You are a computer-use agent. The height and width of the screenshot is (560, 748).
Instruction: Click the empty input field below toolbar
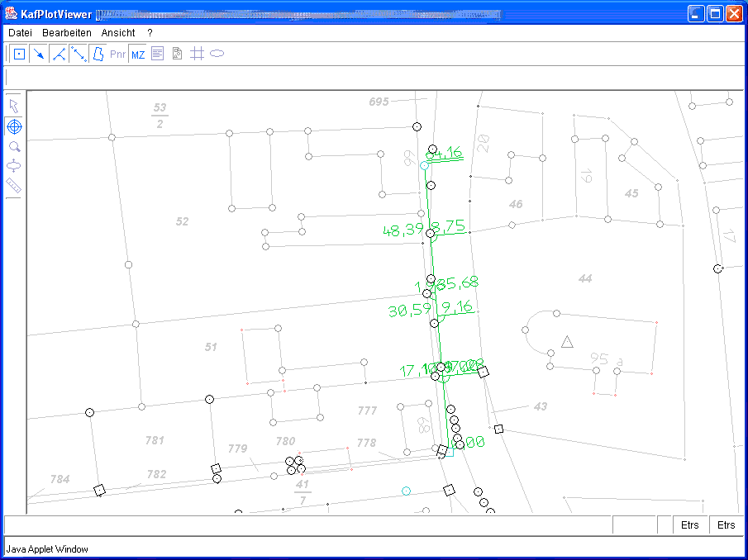pos(372,78)
